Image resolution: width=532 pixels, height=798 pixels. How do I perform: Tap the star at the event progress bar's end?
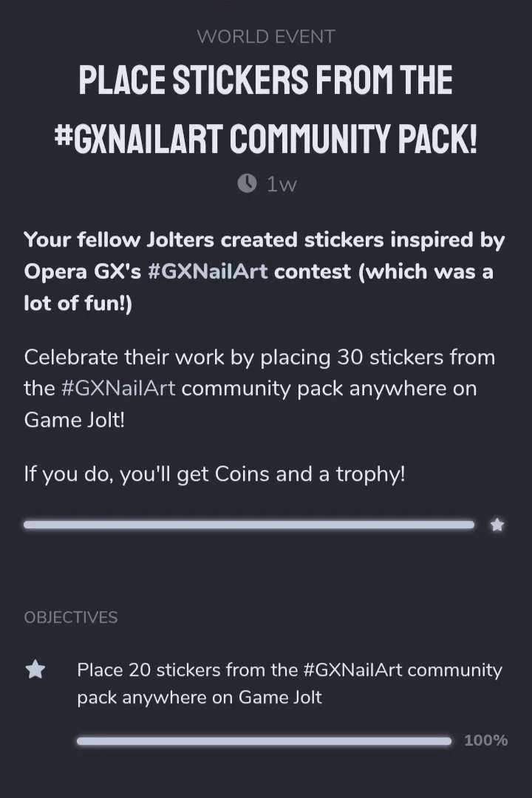(497, 525)
